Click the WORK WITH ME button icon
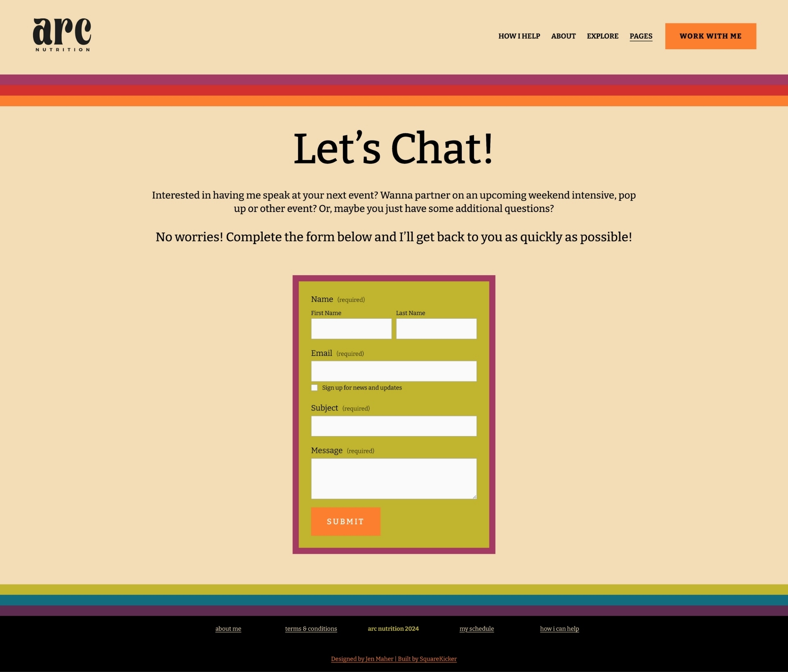This screenshot has height=672, width=788. 710,36
